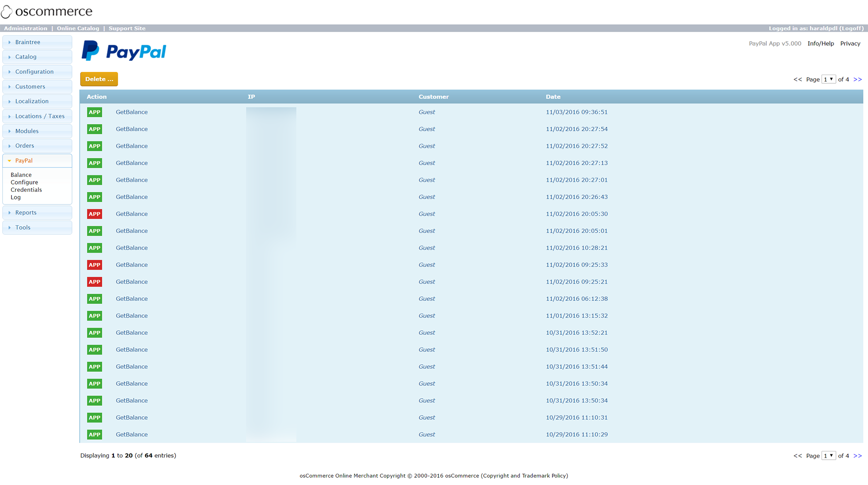868x485 pixels.
Task: Open the Balance submenu item
Action: pyautogui.click(x=21, y=175)
